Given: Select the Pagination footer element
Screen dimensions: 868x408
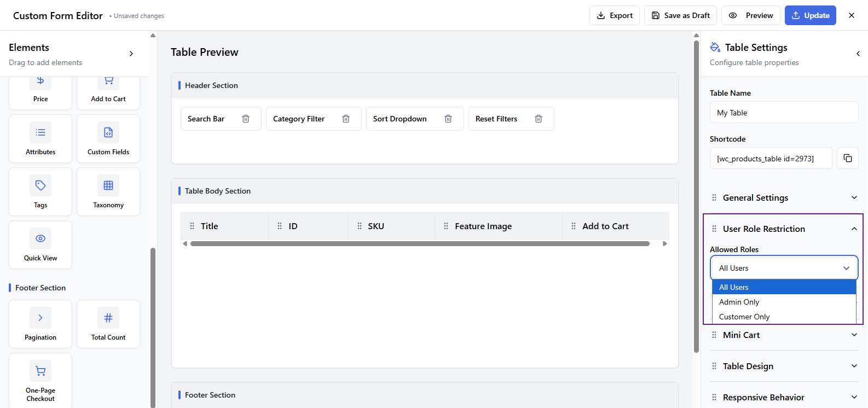Looking at the screenshot, I should 40,324.
